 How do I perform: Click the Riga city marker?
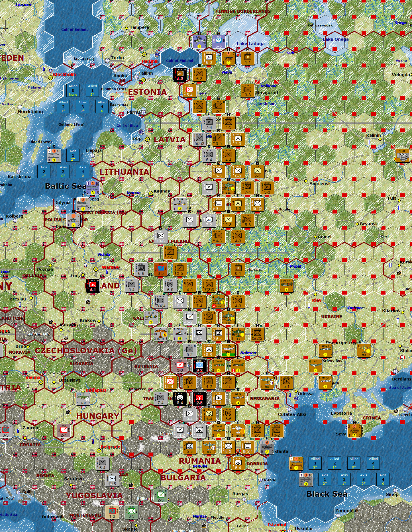click(147, 139)
